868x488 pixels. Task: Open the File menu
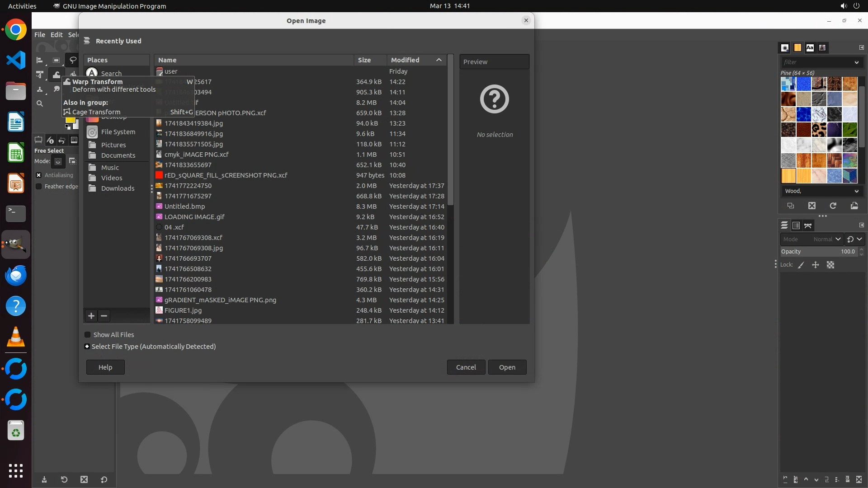(x=40, y=35)
